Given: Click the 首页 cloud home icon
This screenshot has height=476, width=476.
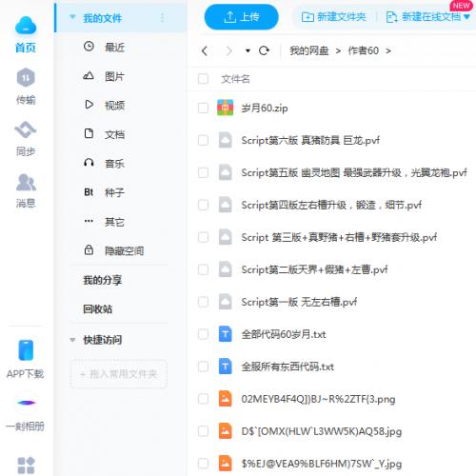Looking at the screenshot, I should click(x=26, y=26).
